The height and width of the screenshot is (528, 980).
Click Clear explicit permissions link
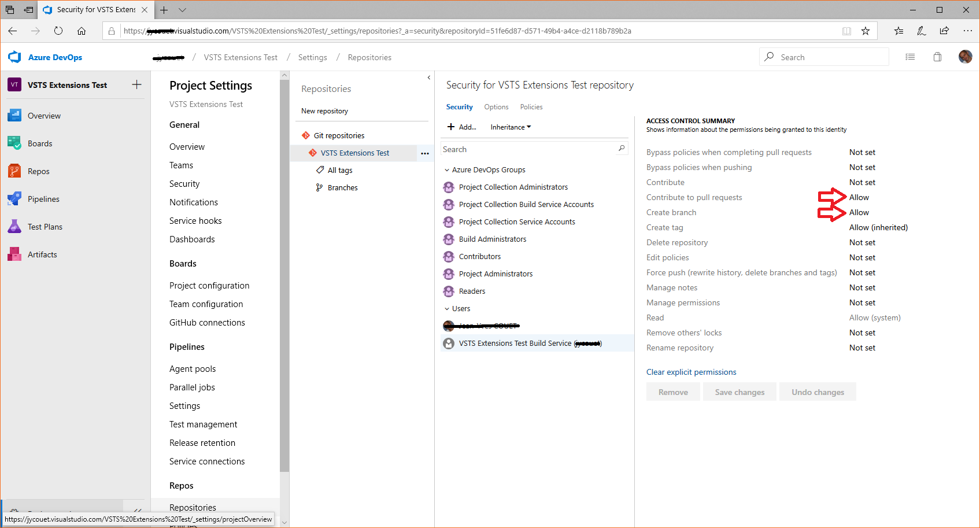tap(691, 372)
